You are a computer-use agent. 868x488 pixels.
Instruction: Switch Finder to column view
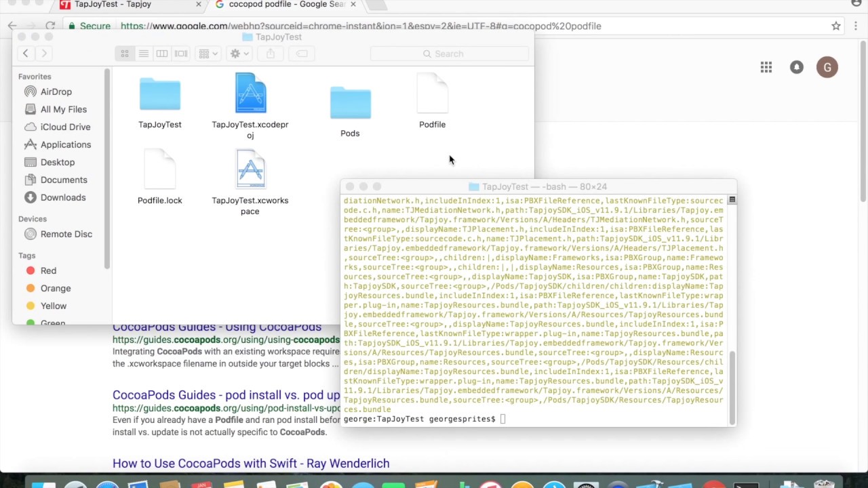(x=162, y=54)
